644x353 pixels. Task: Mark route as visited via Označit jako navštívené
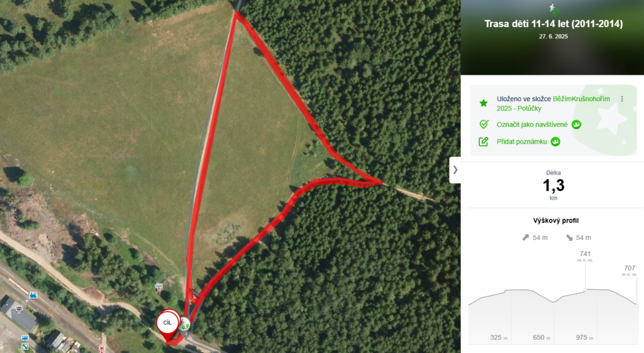point(532,124)
